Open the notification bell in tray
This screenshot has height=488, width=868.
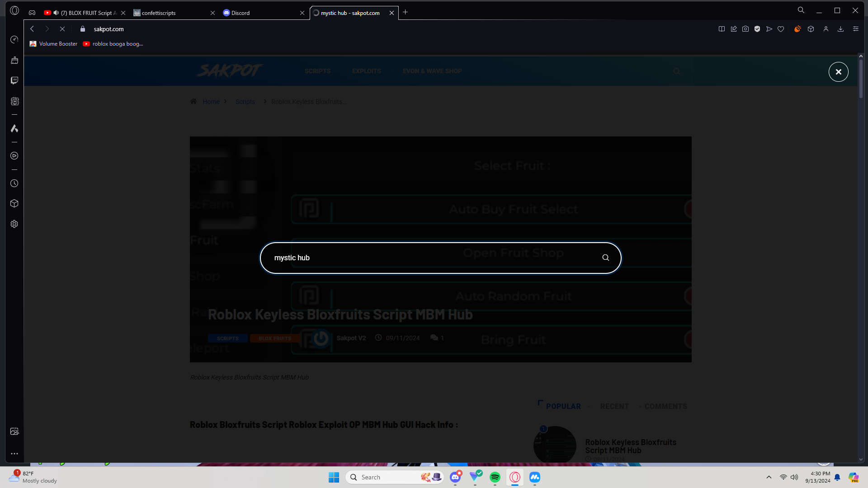(837, 477)
